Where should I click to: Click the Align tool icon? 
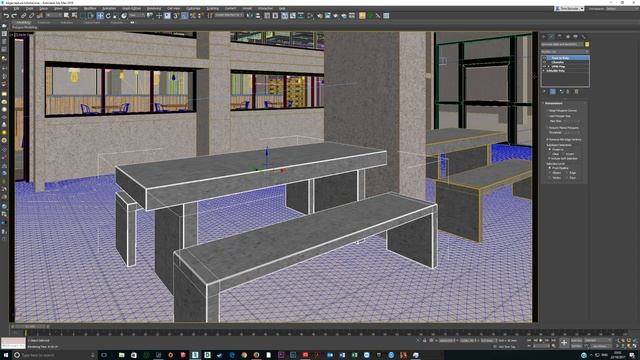coord(258,16)
